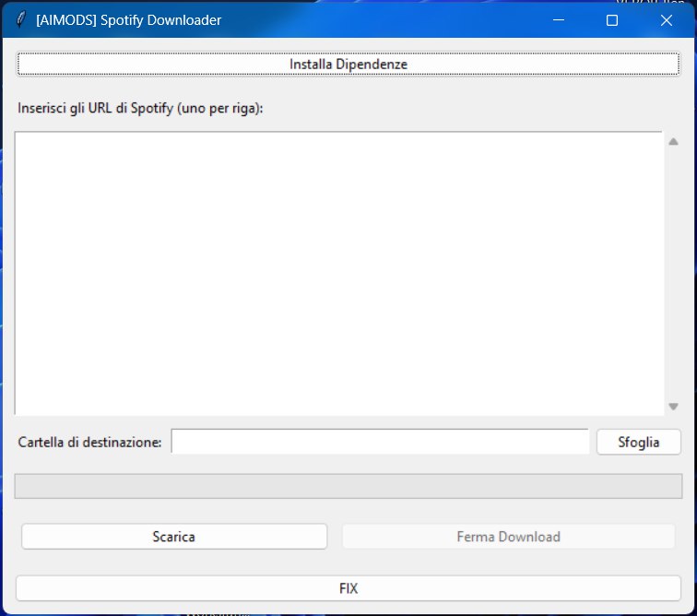697x616 pixels.
Task: Click the Ferma Download button
Action: pyautogui.click(x=508, y=537)
